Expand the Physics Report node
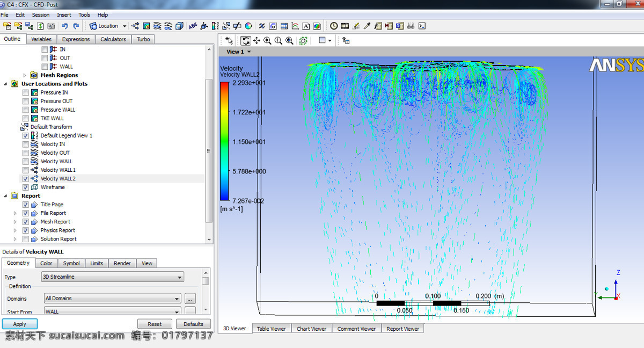Image resolution: width=644 pixels, height=348 pixels. point(15,230)
